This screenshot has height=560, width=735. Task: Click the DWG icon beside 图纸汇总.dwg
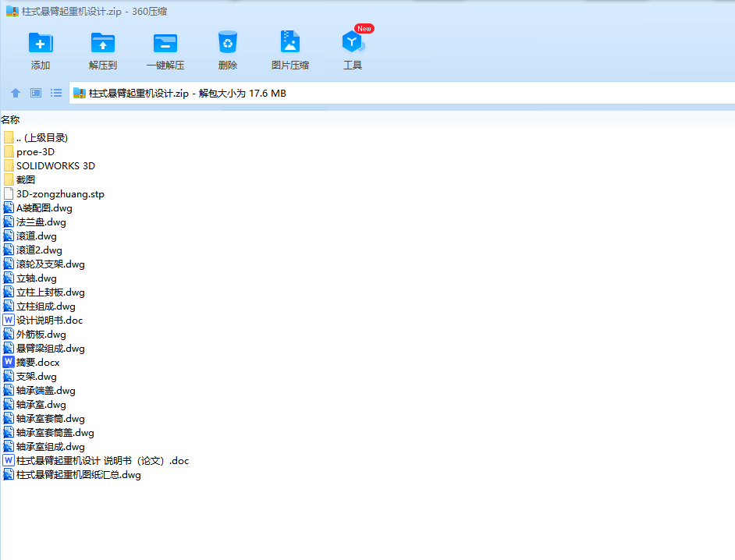pos(9,475)
